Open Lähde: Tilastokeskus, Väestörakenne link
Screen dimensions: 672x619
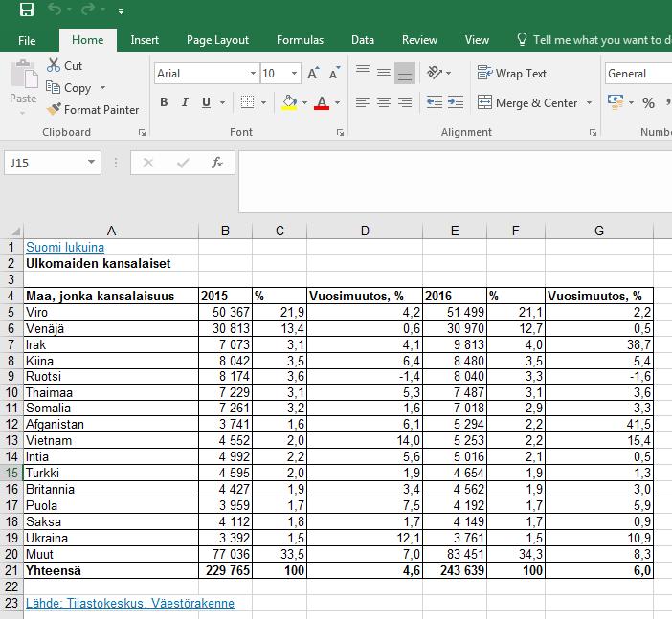[130, 603]
